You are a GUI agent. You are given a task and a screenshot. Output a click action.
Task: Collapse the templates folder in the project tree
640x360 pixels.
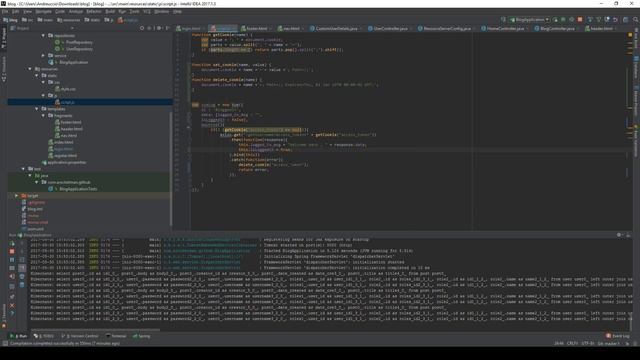pos(37,109)
